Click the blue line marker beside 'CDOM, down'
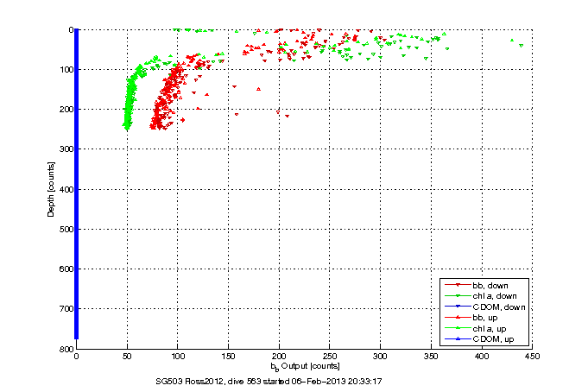This screenshot has width=588, height=392. coord(458,307)
